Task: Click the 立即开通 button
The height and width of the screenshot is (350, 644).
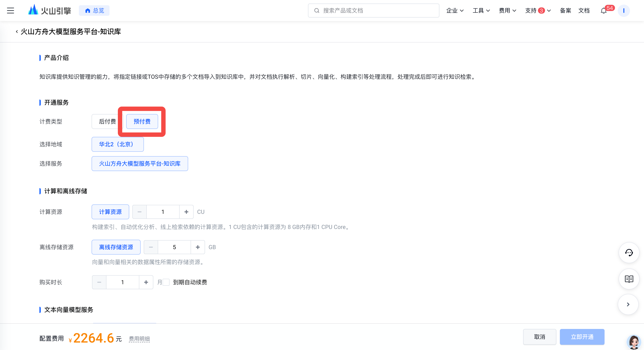Action: click(x=582, y=337)
